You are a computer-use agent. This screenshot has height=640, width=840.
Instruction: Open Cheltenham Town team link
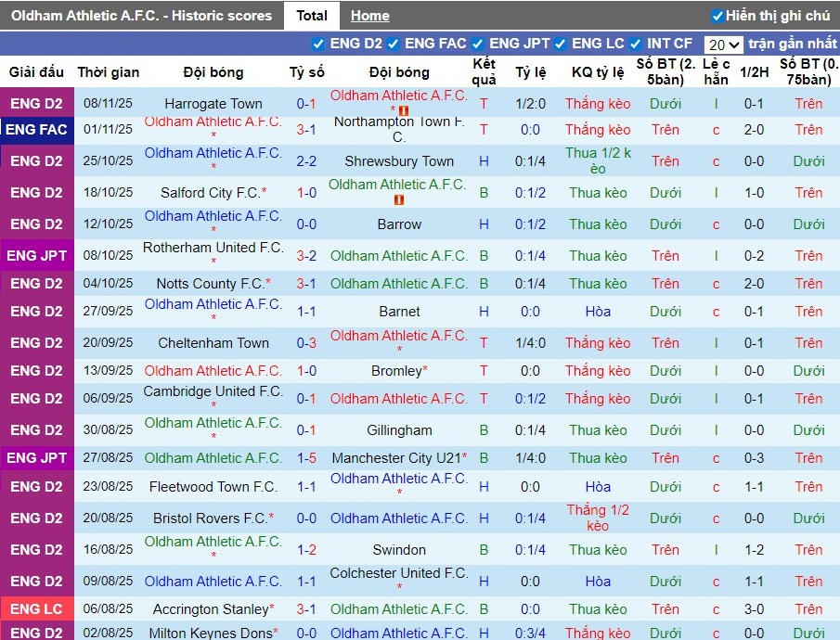pos(213,343)
